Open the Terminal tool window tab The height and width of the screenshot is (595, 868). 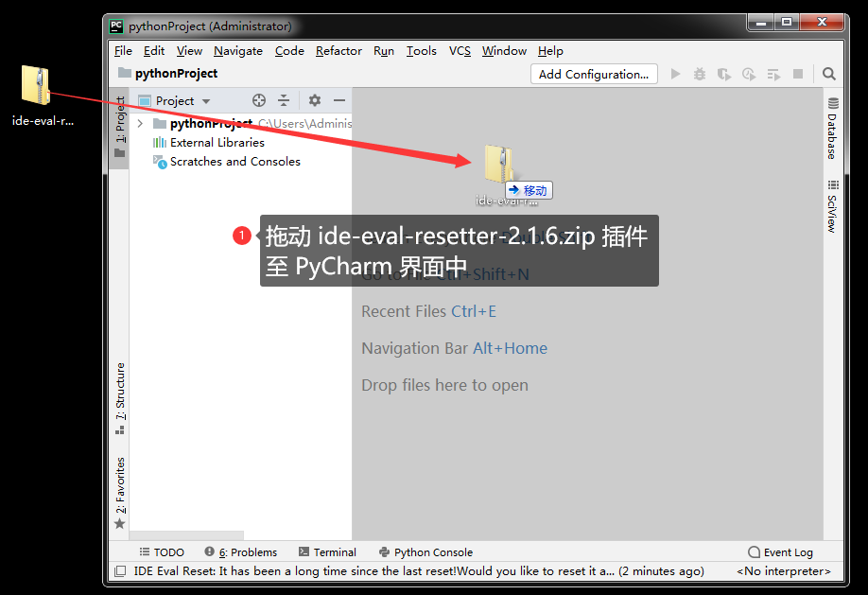click(327, 551)
